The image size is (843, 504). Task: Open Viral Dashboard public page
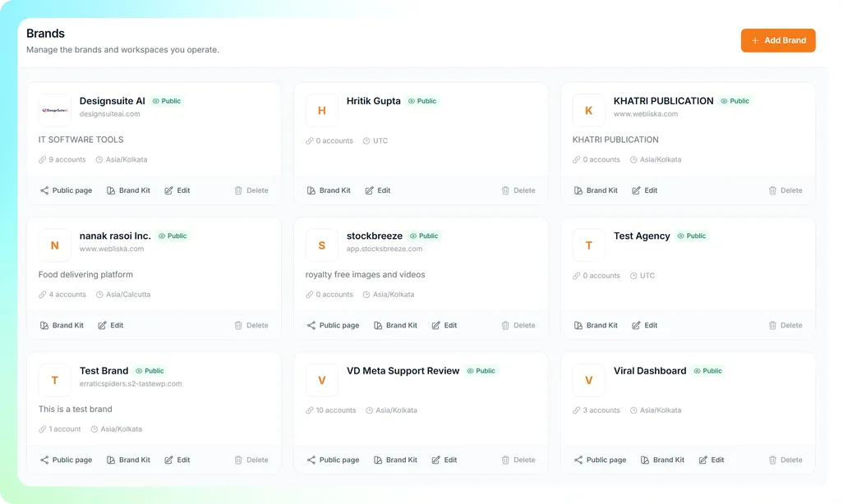(x=600, y=460)
